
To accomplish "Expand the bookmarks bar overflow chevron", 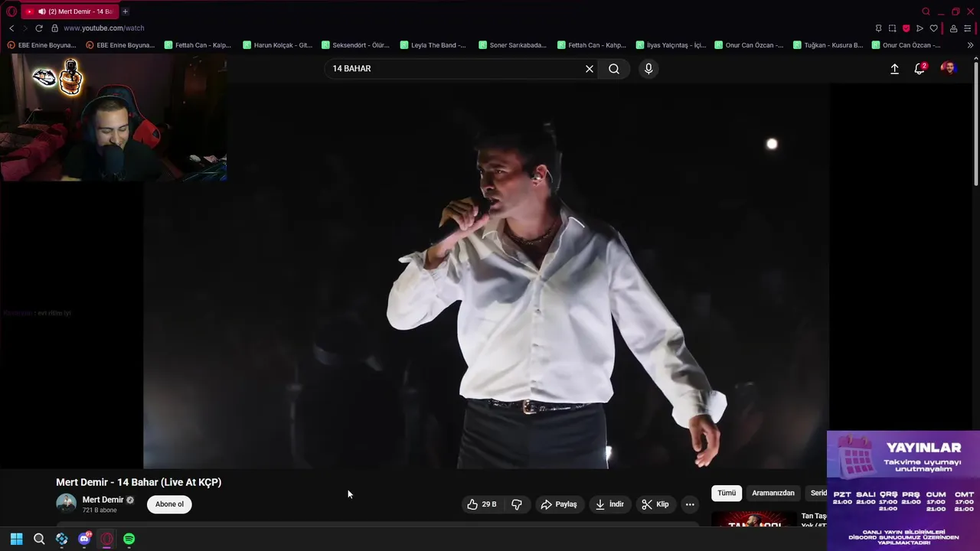I will point(971,45).
